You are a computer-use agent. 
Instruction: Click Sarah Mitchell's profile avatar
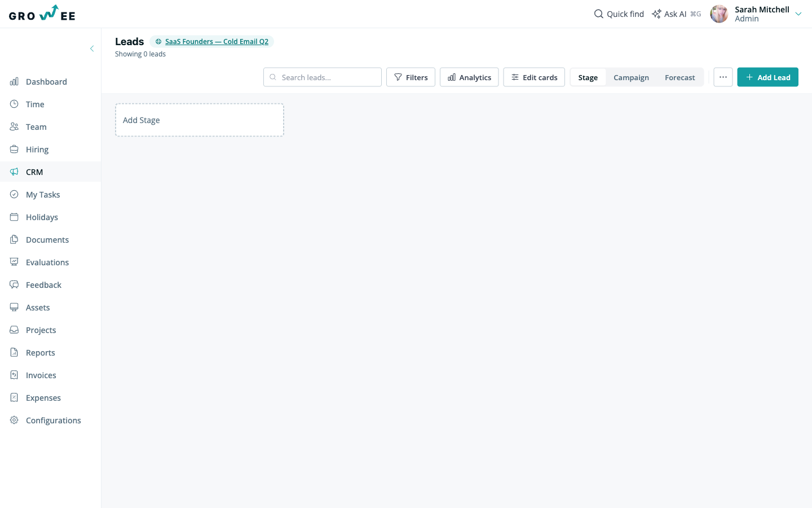(x=719, y=14)
